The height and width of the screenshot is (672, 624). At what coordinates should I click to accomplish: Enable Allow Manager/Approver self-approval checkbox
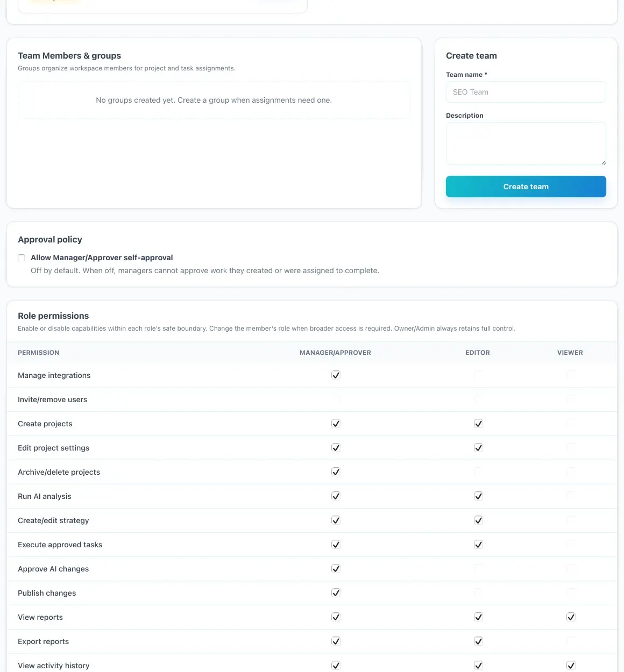tap(22, 258)
